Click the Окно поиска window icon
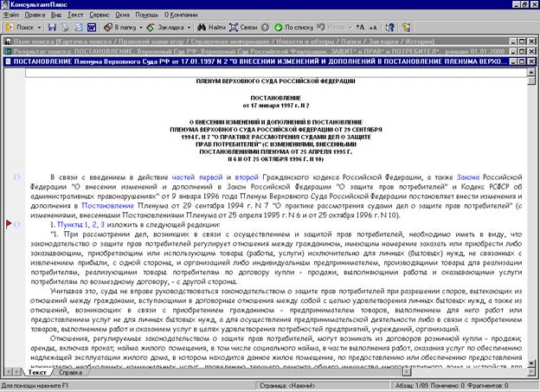The width and height of the screenshot is (540, 392). [9, 42]
